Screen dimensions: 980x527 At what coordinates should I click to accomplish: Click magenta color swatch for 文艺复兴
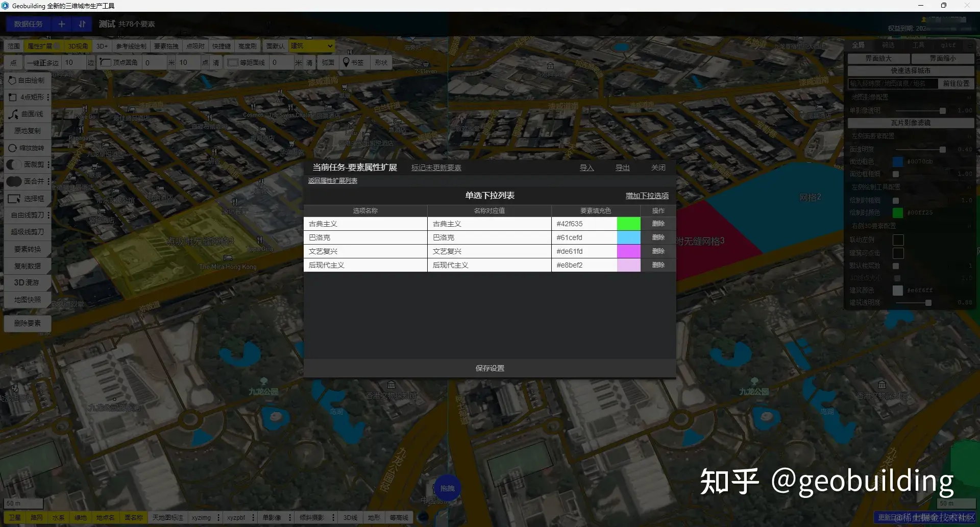click(629, 251)
